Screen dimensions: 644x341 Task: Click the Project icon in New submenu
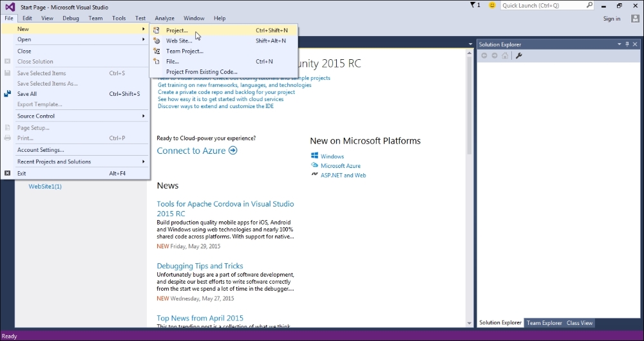pyautogui.click(x=156, y=30)
